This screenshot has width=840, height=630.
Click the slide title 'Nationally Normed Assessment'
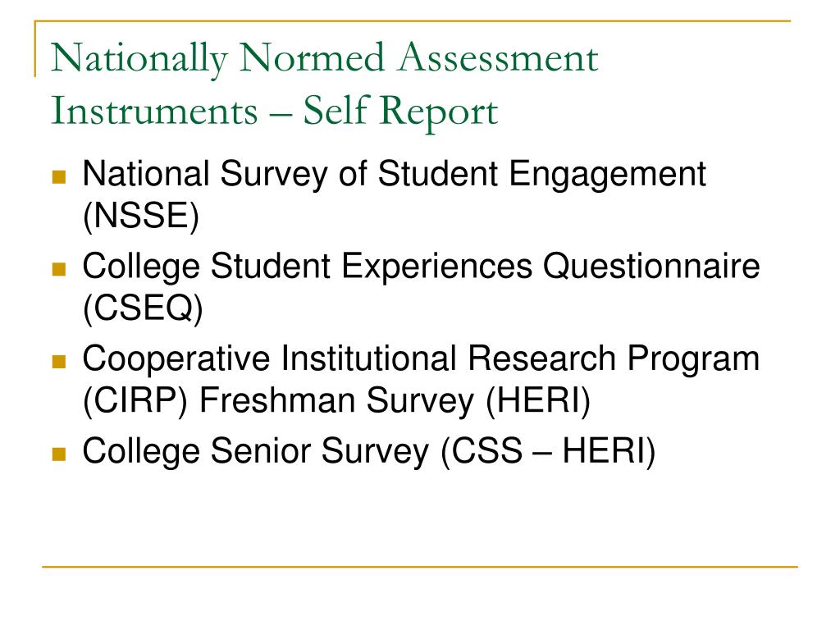325,59
